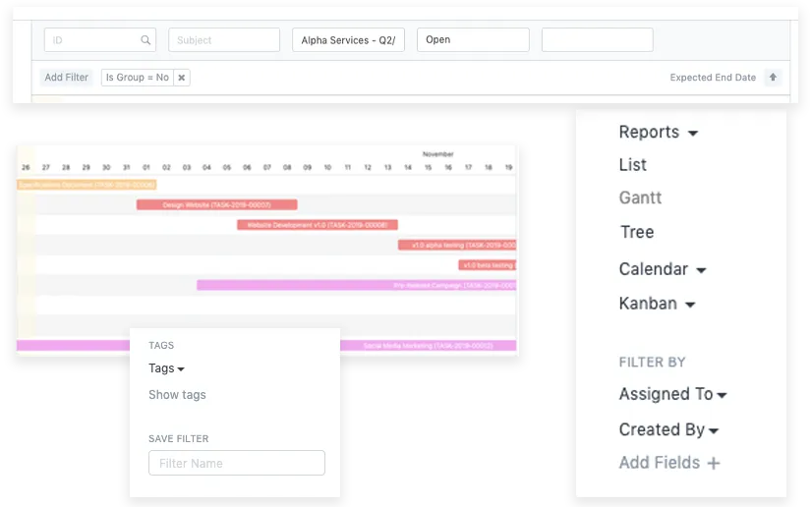Click the Filter Name input field
This screenshot has height=507, width=812.
coord(236,463)
